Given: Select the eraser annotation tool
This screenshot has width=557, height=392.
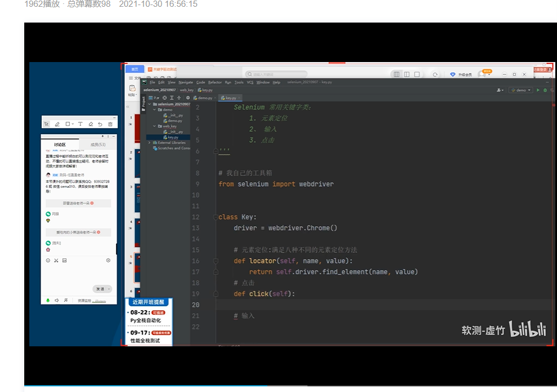Looking at the screenshot, I should [91, 124].
